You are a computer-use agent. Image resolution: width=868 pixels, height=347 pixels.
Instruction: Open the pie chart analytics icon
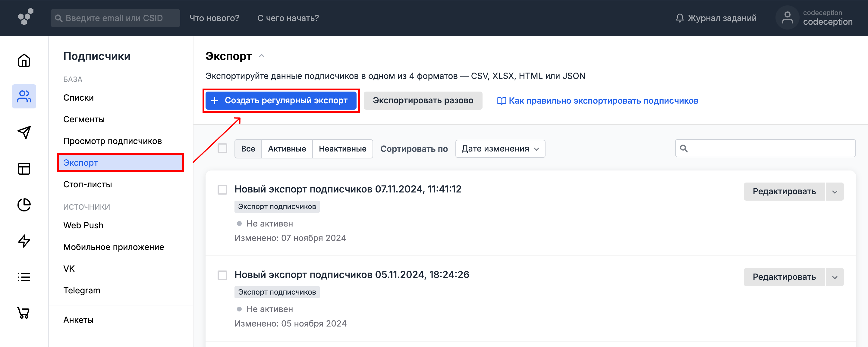[x=24, y=205]
